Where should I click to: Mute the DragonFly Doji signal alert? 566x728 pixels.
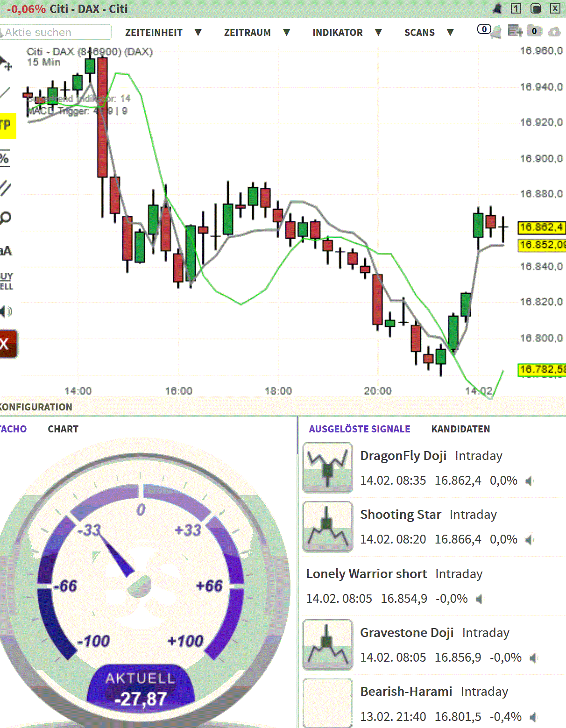[530, 480]
